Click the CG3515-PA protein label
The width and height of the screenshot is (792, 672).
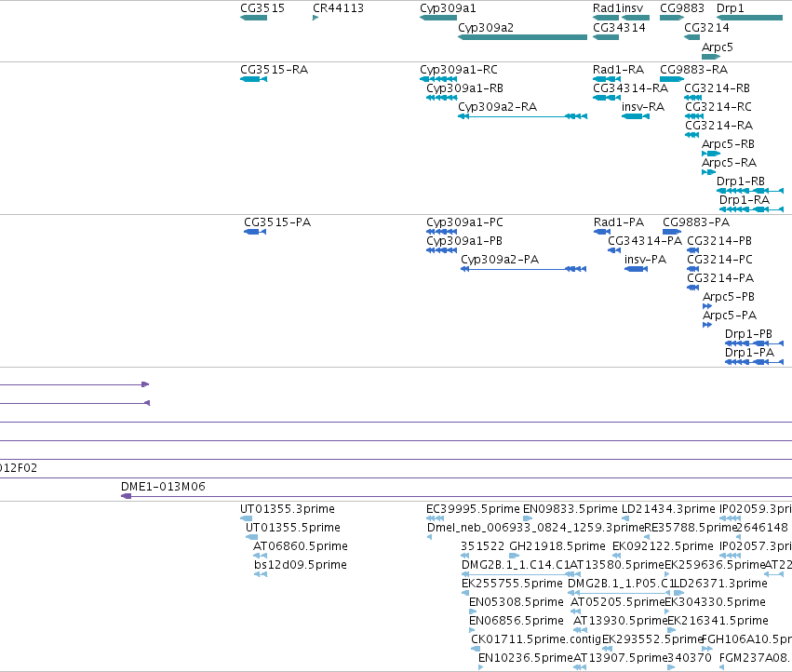pyautogui.click(x=277, y=222)
